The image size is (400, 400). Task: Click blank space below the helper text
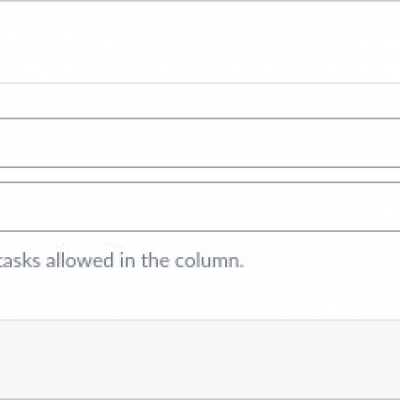200,295
